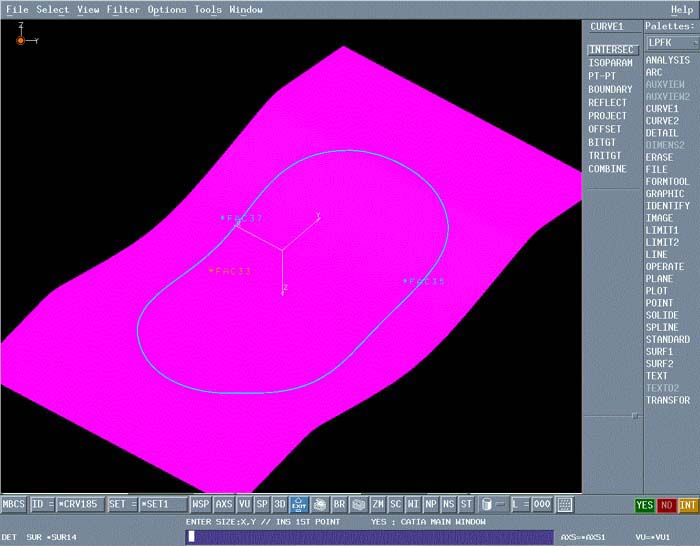Click the ZM zoom button
Screen dimensions: 700x546
point(378,504)
